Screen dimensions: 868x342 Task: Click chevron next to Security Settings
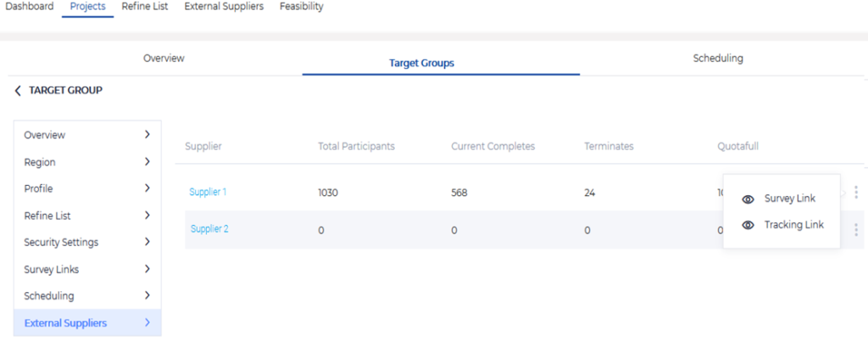(147, 242)
